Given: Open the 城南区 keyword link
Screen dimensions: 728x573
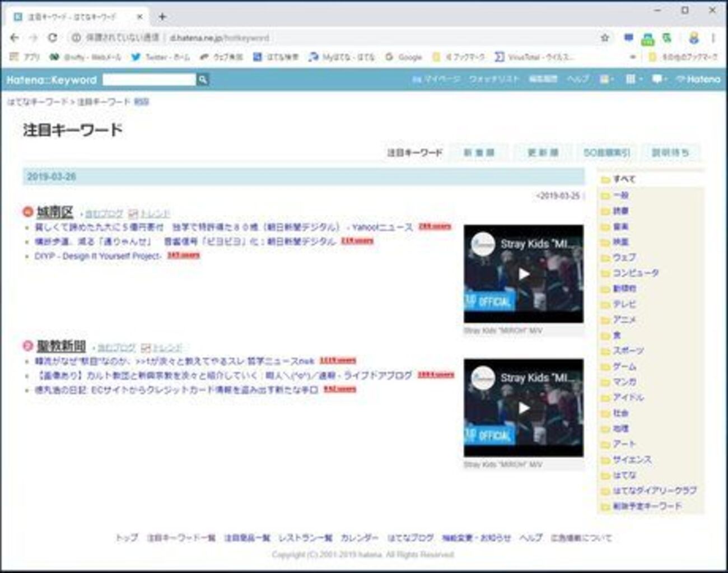Looking at the screenshot, I should coord(55,212).
